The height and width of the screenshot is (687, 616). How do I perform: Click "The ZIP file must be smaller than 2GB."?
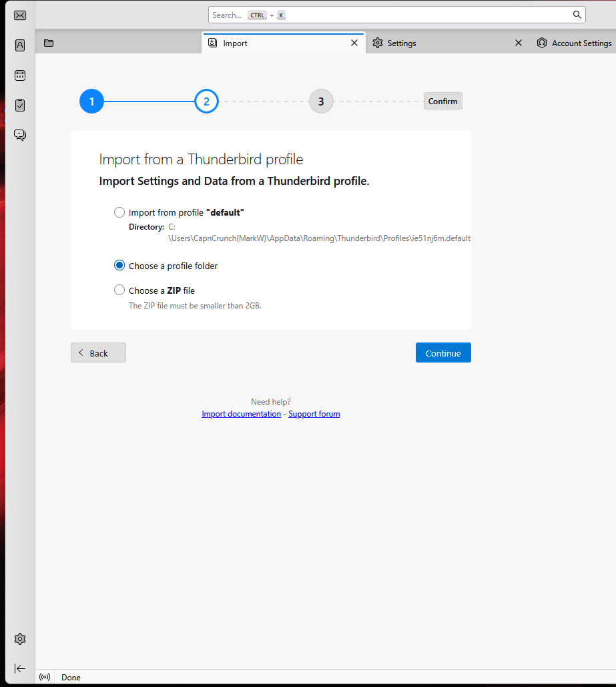[x=195, y=306]
